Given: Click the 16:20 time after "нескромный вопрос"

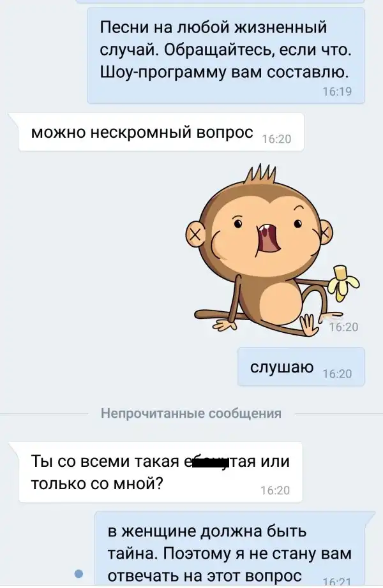Looking at the screenshot, I should coord(276,139).
